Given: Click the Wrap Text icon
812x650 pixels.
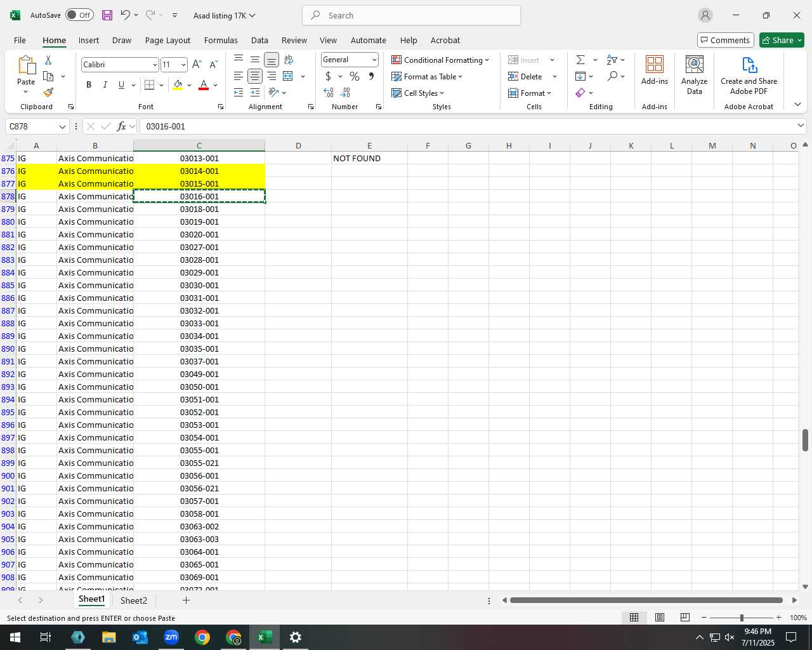Looking at the screenshot, I should (x=289, y=60).
